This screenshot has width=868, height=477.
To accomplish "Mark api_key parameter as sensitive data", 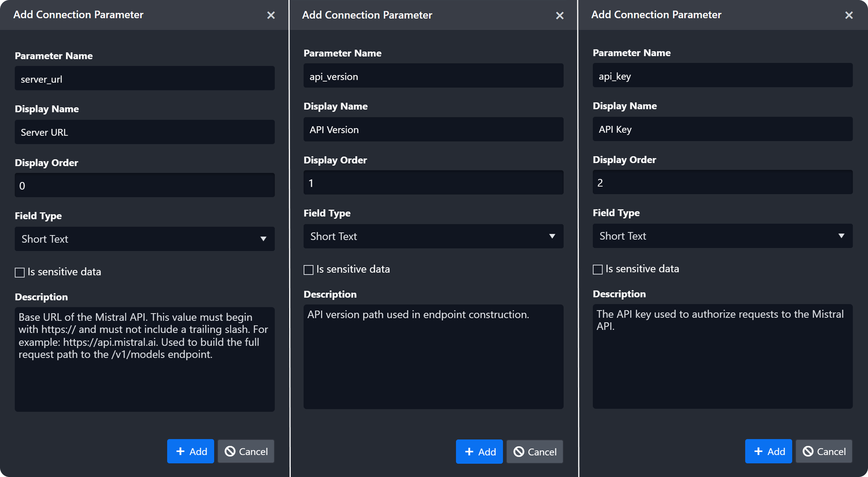I will click(598, 269).
